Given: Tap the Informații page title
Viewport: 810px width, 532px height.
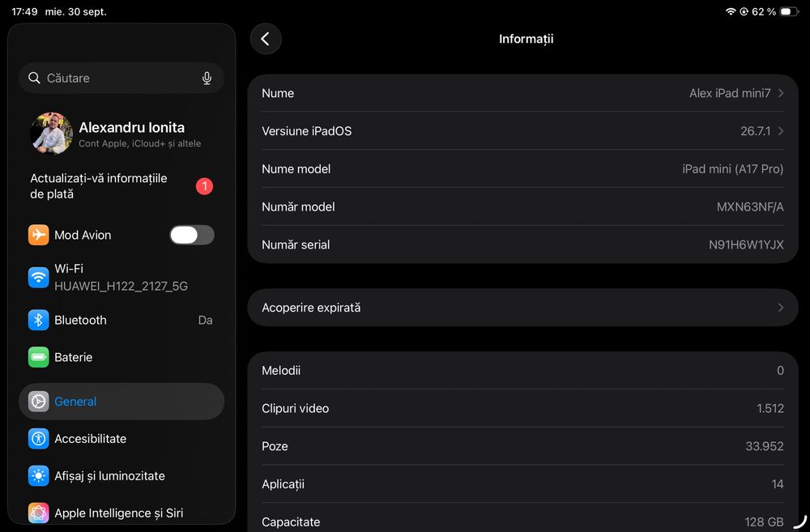Looking at the screenshot, I should [x=526, y=39].
